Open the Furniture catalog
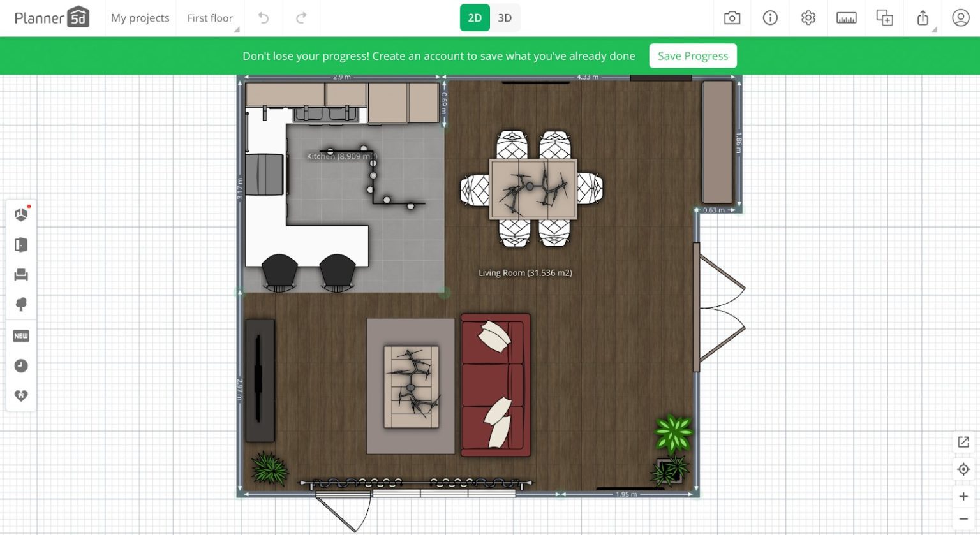The width and height of the screenshot is (980, 535). (x=21, y=274)
